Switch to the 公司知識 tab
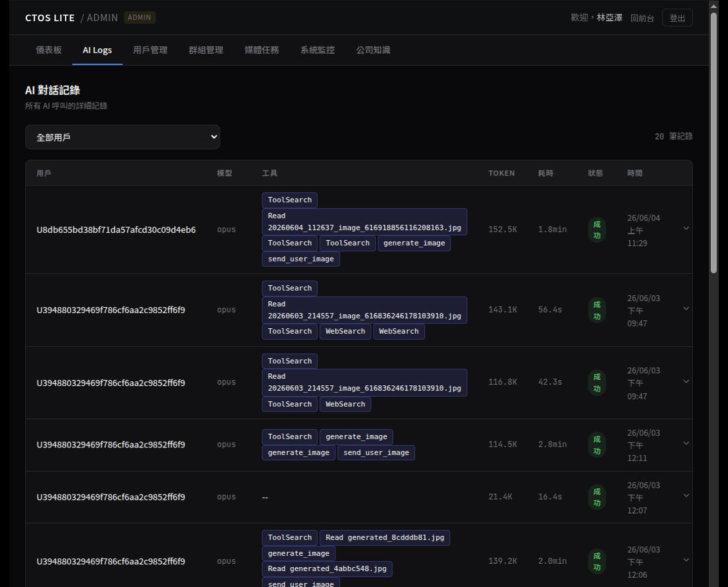Viewport: 728px width, 587px height. 373,50
